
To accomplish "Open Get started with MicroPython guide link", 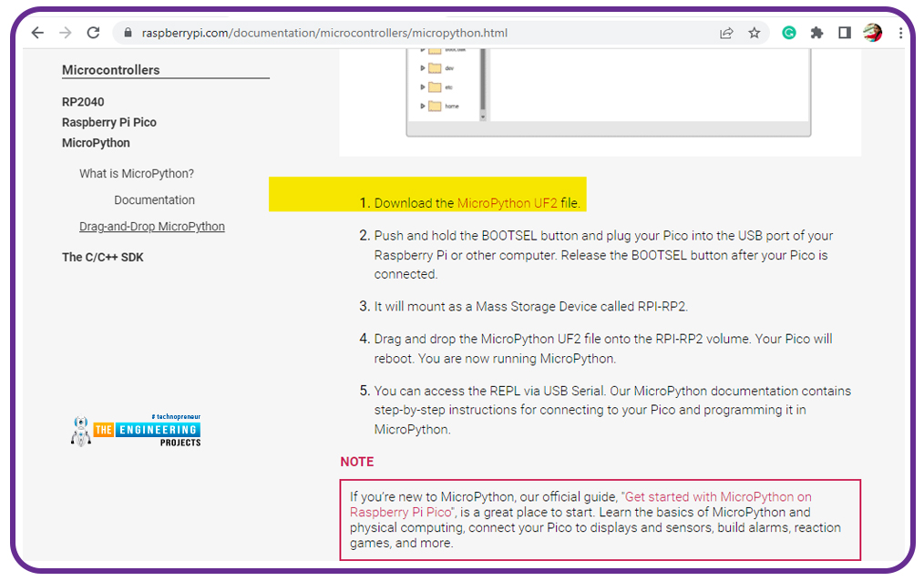I will 580,505.
